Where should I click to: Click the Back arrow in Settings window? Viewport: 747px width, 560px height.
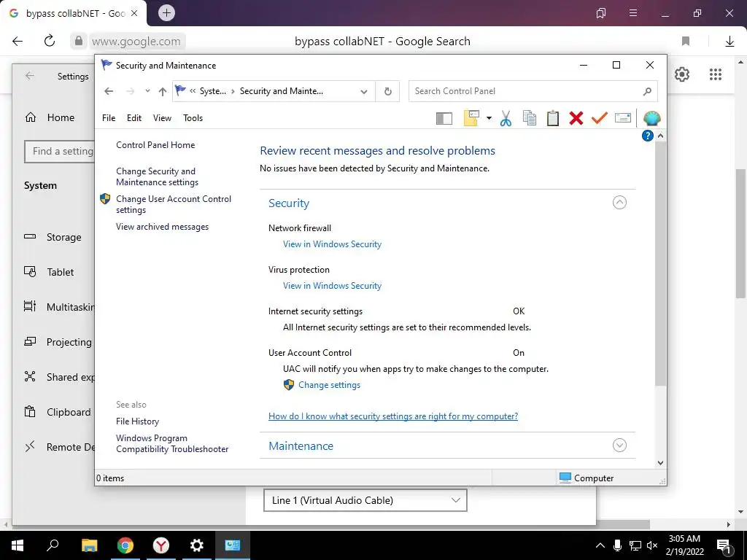click(29, 76)
